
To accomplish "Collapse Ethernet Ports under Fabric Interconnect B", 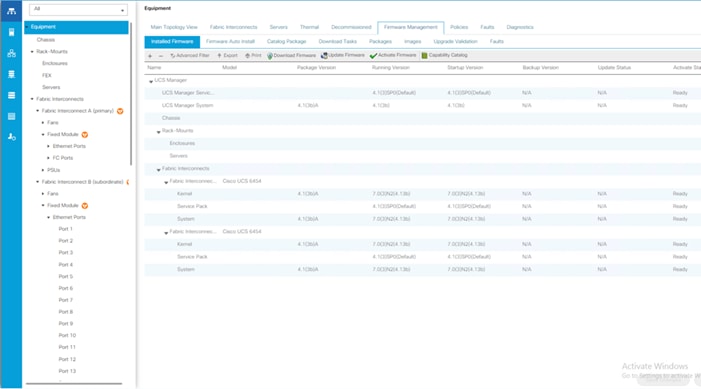I will click(x=48, y=217).
